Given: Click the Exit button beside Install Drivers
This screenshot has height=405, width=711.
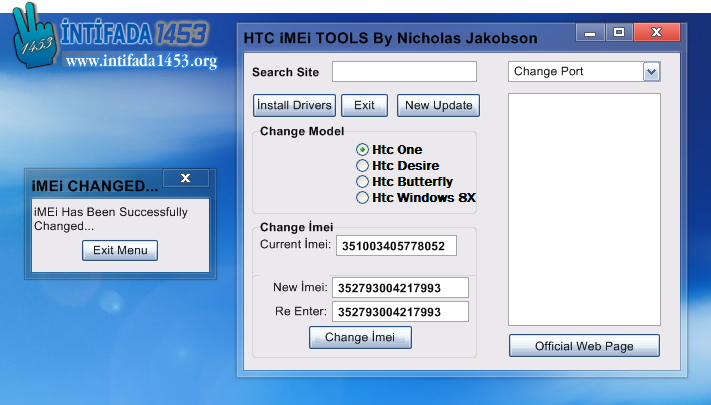Looking at the screenshot, I should point(364,105).
